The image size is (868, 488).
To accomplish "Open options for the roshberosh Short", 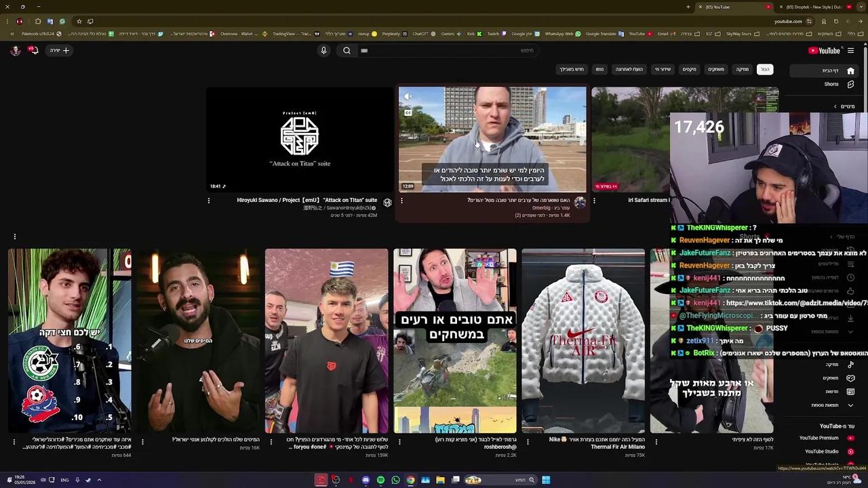I will (x=399, y=442).
